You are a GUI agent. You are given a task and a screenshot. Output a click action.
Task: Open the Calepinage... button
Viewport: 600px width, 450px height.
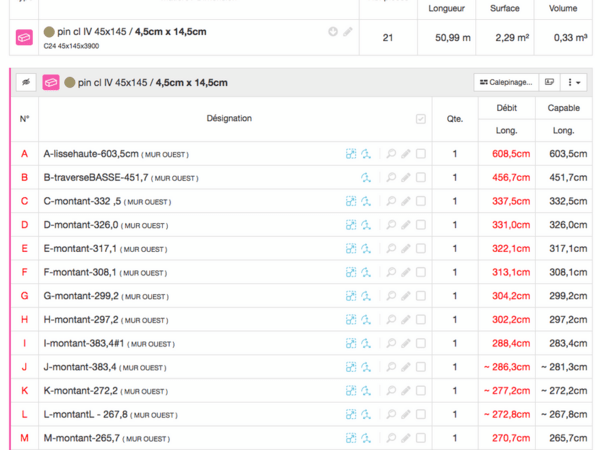click(x=506, y=82)
